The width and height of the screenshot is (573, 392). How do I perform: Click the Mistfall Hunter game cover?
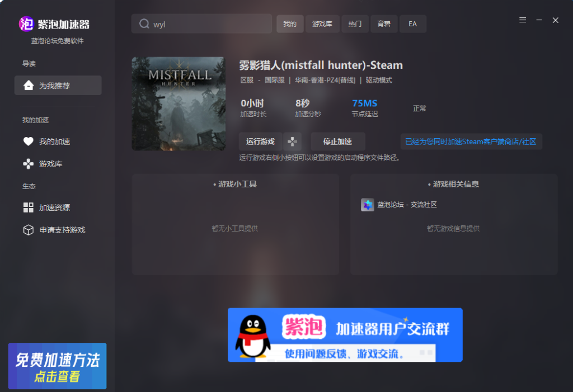(x=179, y=104)
